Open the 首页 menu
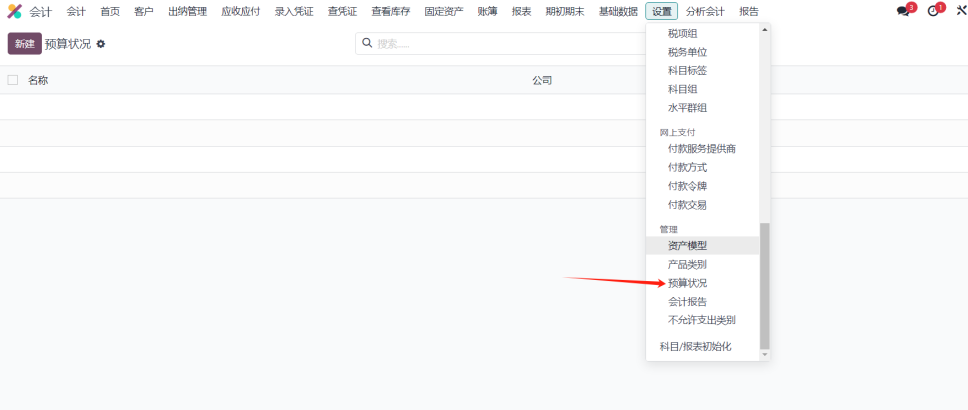Image resolution: width=968 pixels, height=410 pixels. click(x=110, y=11)
